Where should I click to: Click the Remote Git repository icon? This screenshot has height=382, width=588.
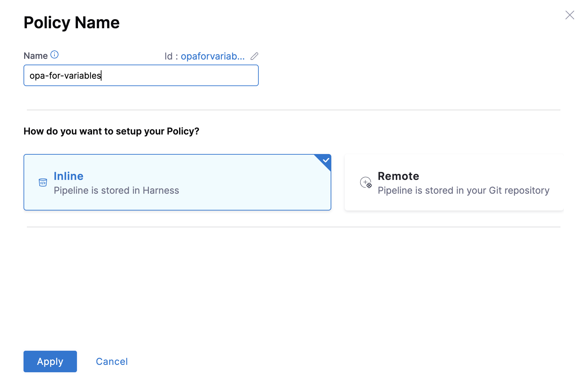click(x=366, y=182)
